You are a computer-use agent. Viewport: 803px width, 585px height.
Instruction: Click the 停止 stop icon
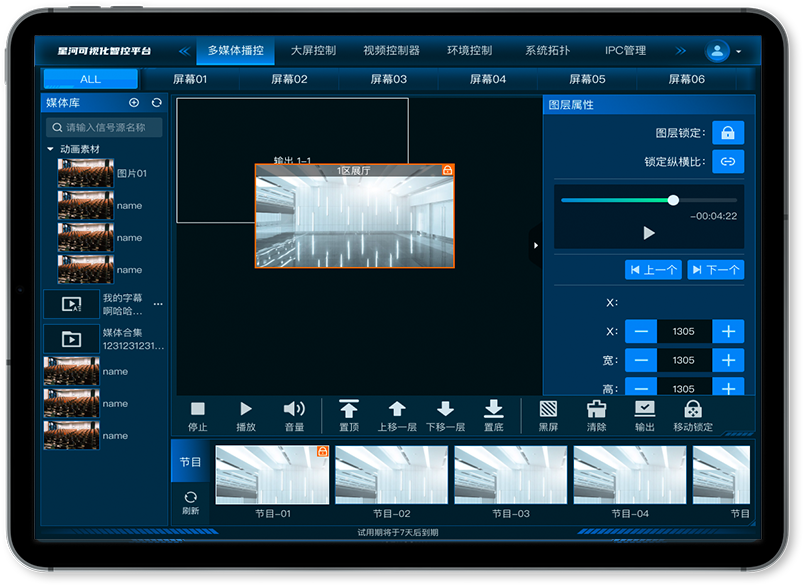[198, 409]
